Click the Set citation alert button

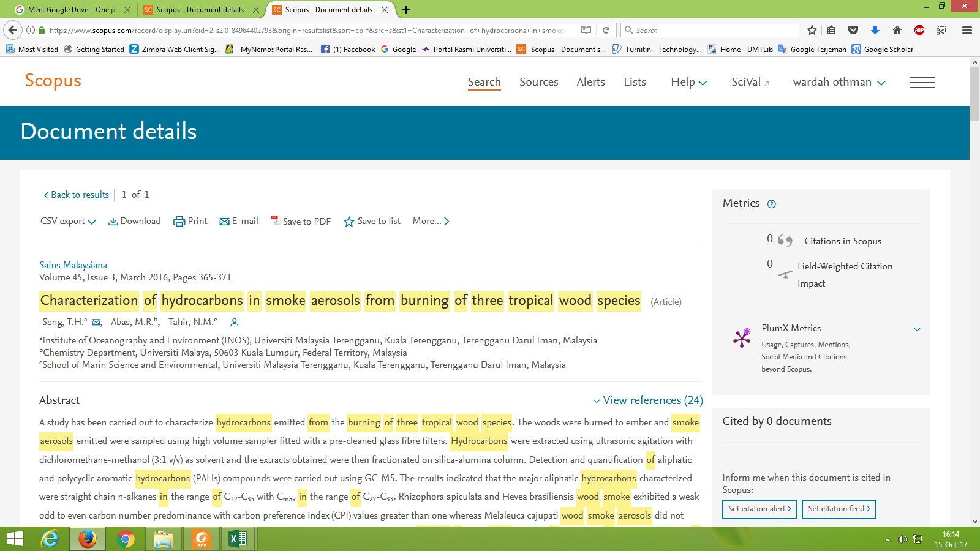tap(759, 509)
